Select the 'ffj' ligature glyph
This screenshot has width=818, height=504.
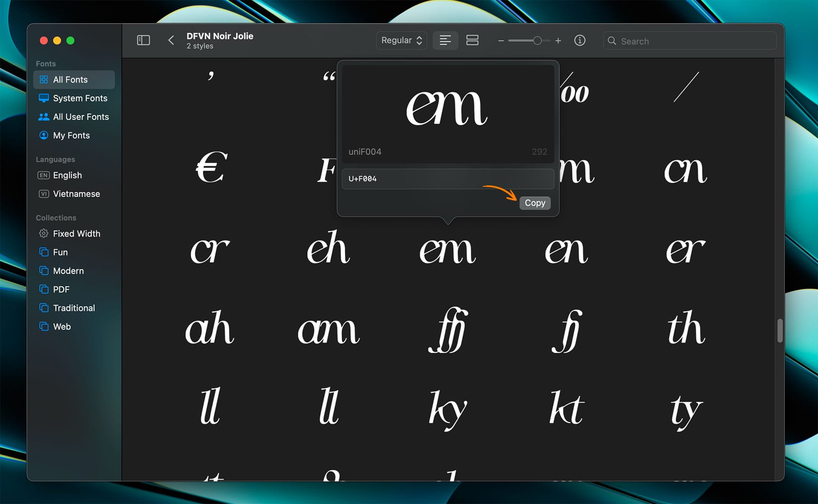448,330
